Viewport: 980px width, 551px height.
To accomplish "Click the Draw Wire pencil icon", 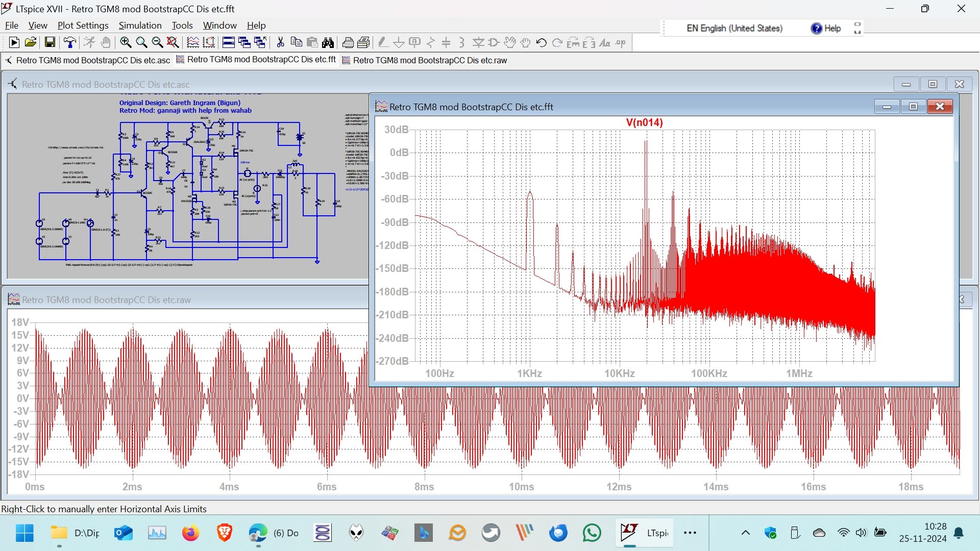I will coord(383,43).
